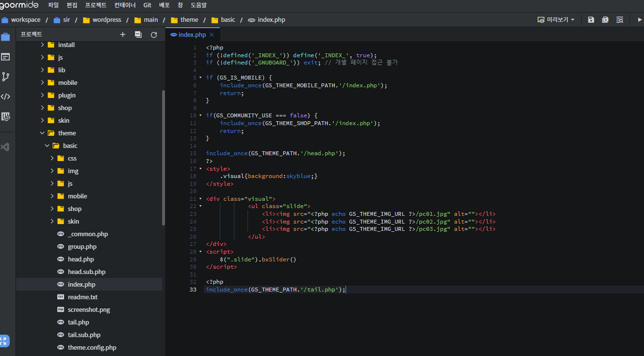Open the second left sidebar panel icon
This screenshot has width=644, height=356.
tap(5, 57)
